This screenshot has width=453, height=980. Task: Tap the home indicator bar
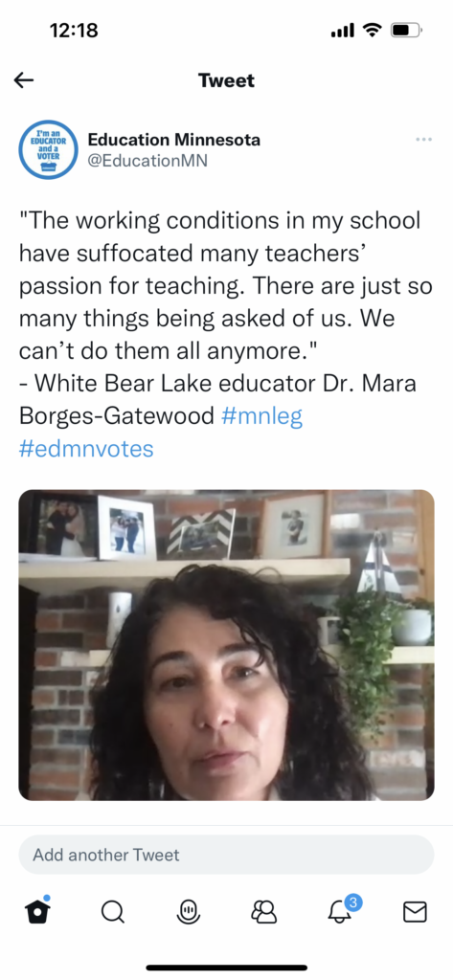coord(226,968)
